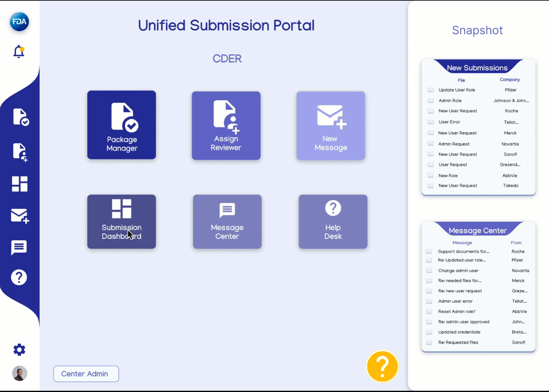Select the Assign Reviewer tile

click(226, 126)
